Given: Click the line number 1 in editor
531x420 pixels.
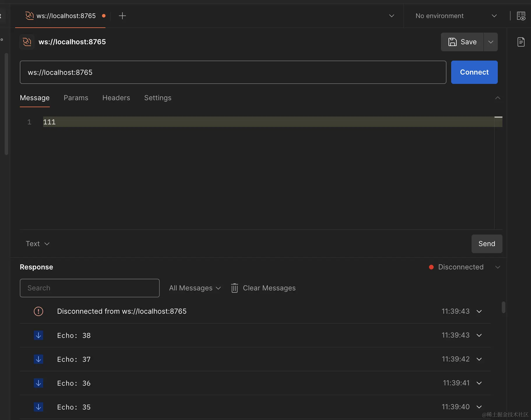Looking at the screenshot, I should (29, 122).
